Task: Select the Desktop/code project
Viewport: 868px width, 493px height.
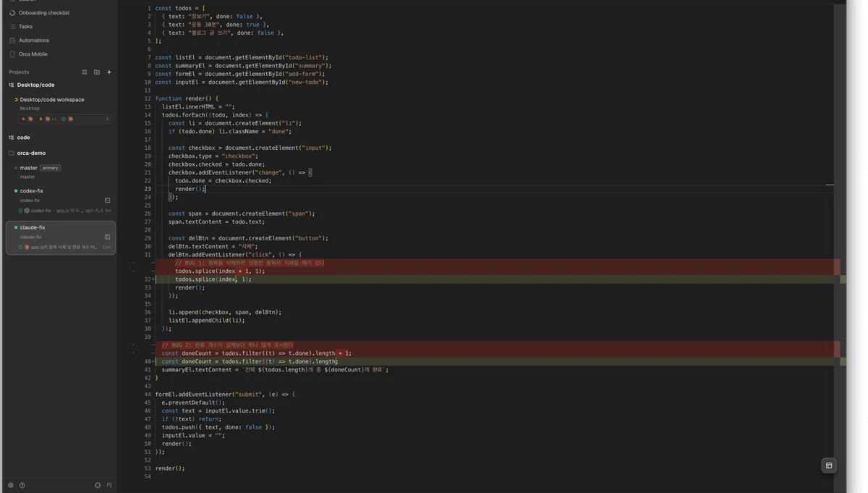Action: (36, 85)
